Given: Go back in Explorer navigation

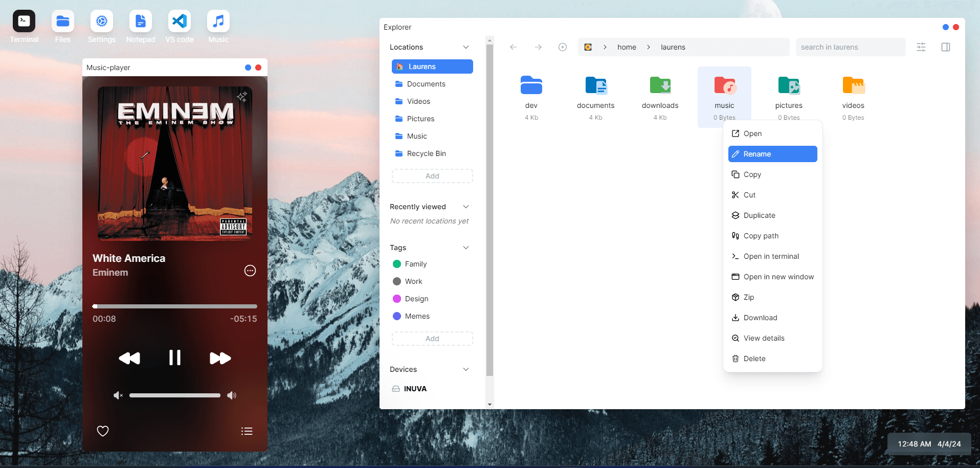Looking at the screenshot, I should pyautogui.click(x=514, y=47).
